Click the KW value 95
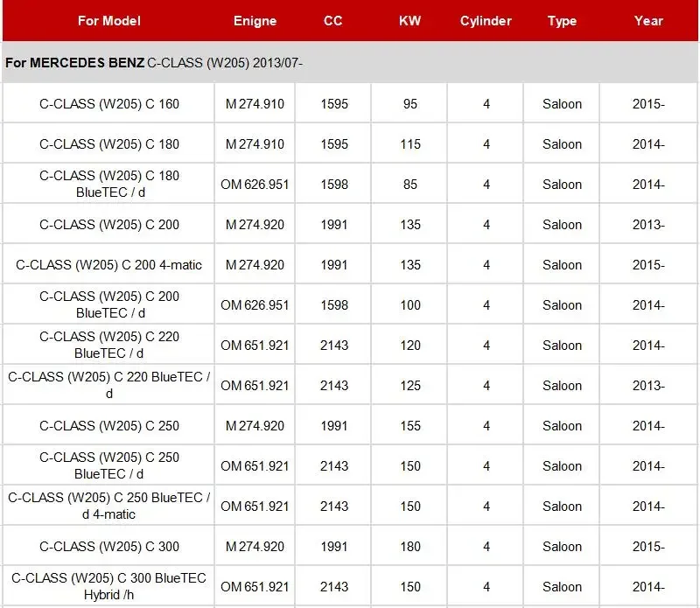700x608 pixels. [410, 104]
